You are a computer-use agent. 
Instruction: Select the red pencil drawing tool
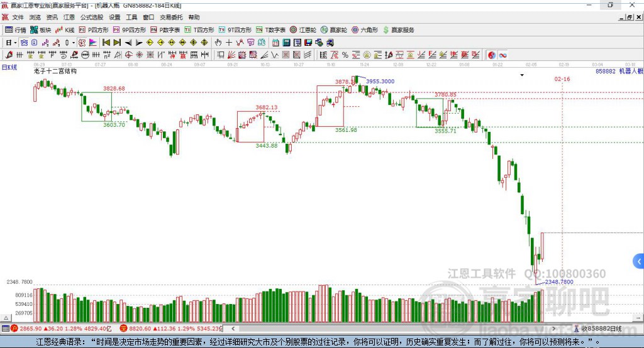pos(9,55)
